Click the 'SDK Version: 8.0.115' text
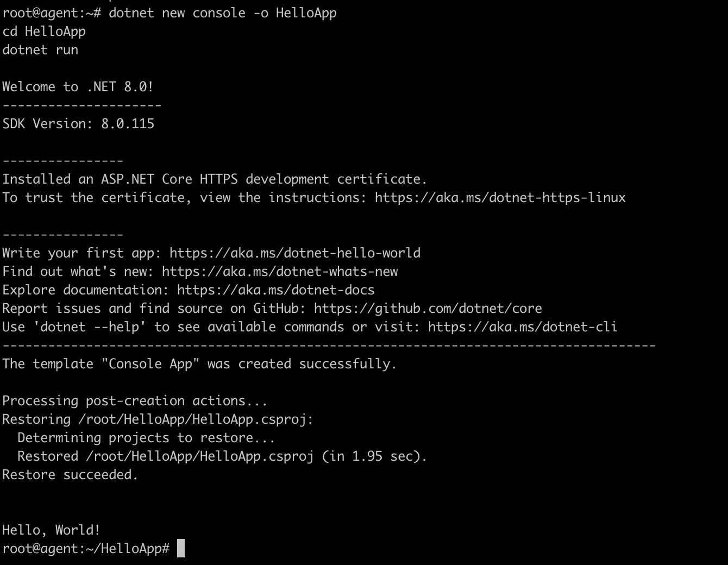728x565 pixels. [x=78, y=124]
